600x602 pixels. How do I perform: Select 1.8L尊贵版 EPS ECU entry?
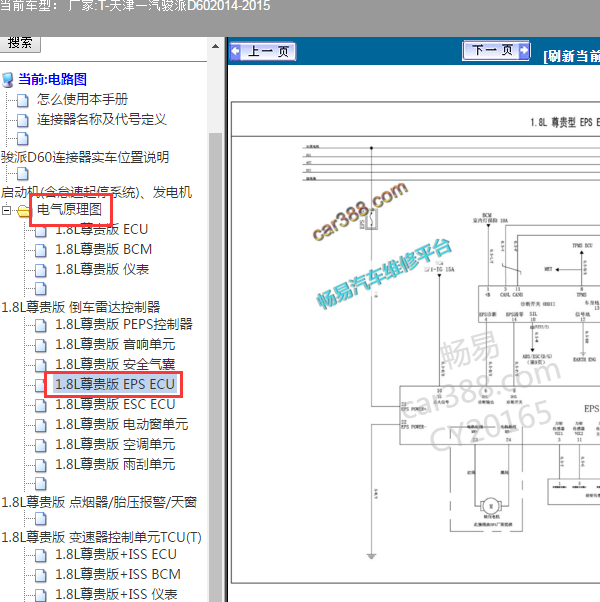point(115,384)
